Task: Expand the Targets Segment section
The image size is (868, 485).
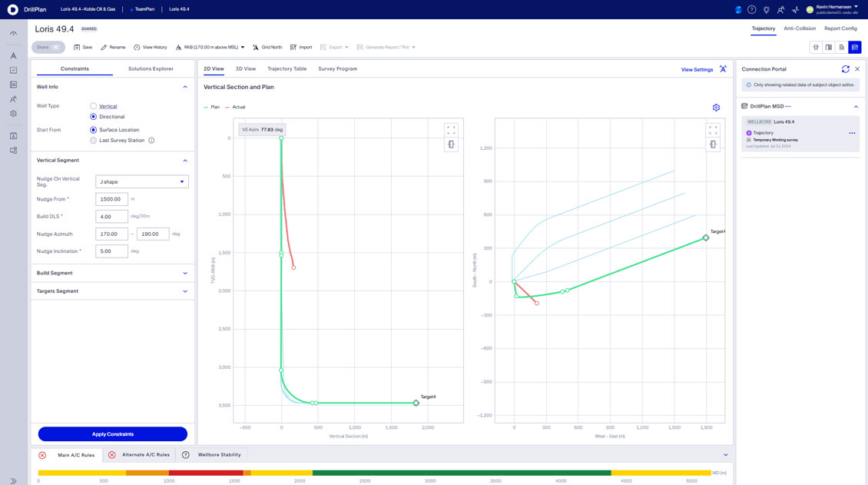Action: click(185, 291)
